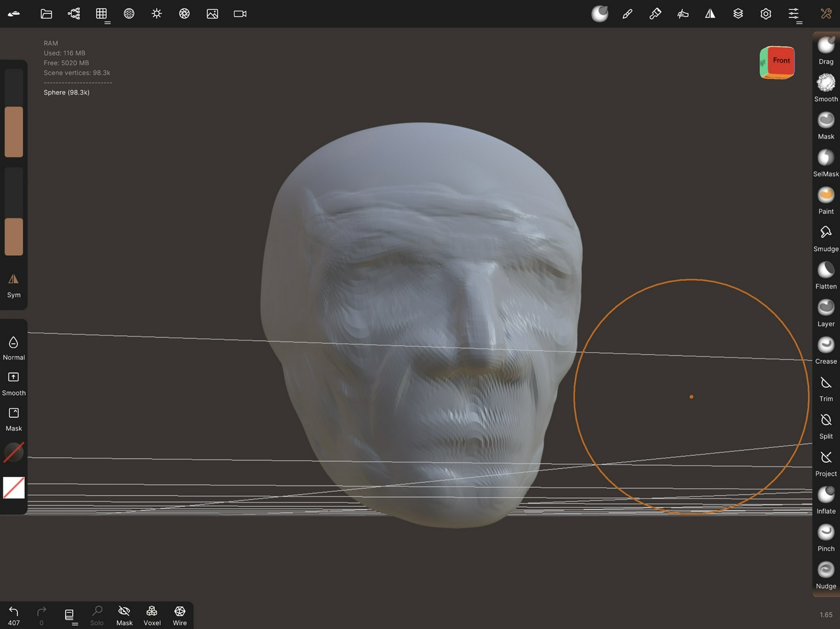Select the Trim tool
Viewport: 840px width, 629px height.
point(826,386)
